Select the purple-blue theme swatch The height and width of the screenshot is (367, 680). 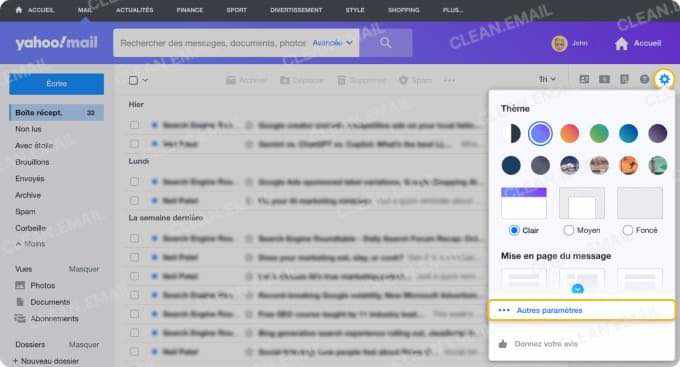click(540, 133)
